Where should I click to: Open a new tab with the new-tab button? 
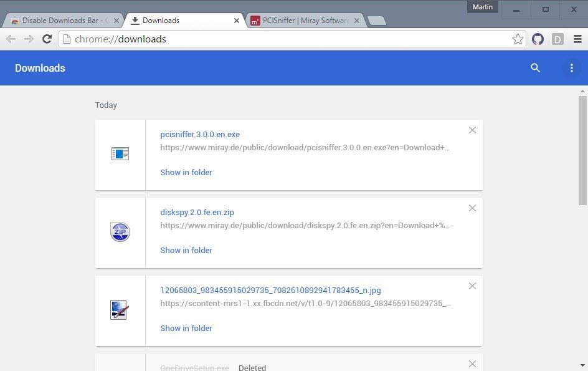tap(376, 21)
